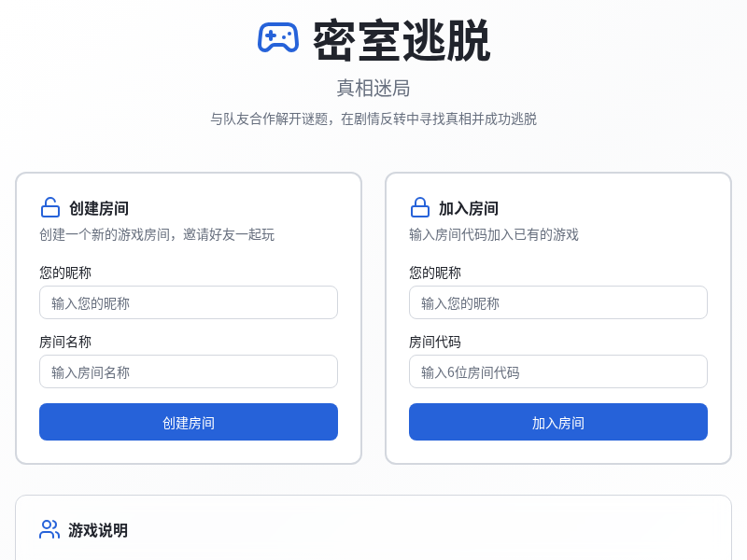Screen dimensions: 747x560
Task: Click the closed lock icon on the 加入房间 card
Action: (x=419, y=206)
